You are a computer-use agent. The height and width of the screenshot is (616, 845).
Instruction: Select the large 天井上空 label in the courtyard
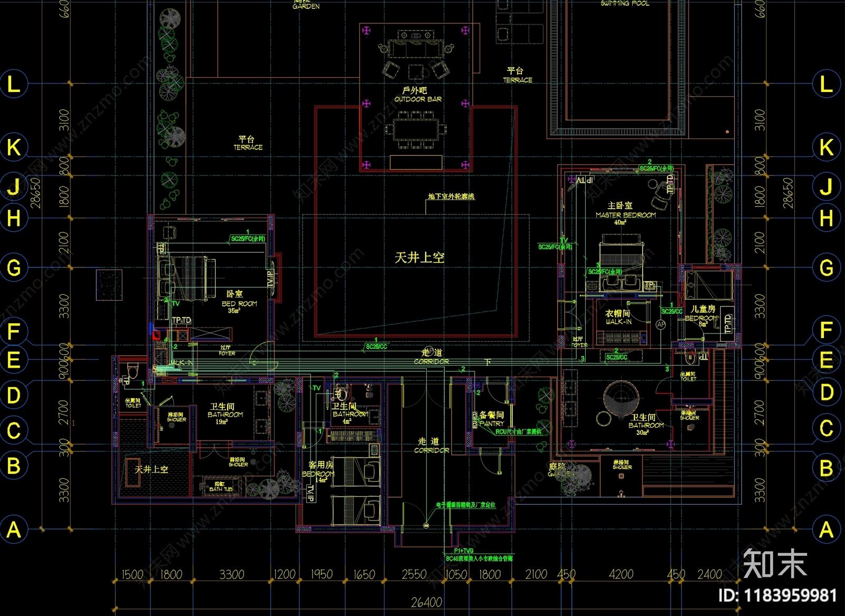[x=419, y=258]
